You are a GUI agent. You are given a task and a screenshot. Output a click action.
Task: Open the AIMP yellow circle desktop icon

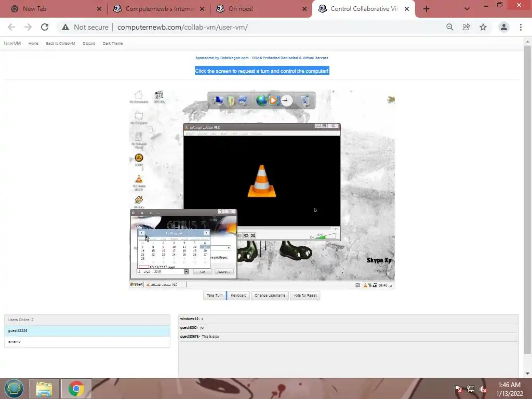(139, 160)
